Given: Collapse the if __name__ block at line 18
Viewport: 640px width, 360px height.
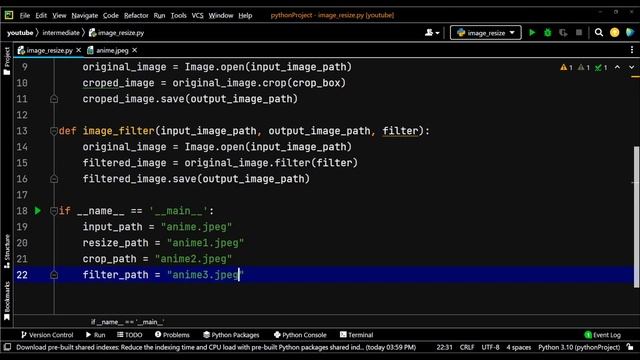Looking at the screenshot, I should coord(53,211).
